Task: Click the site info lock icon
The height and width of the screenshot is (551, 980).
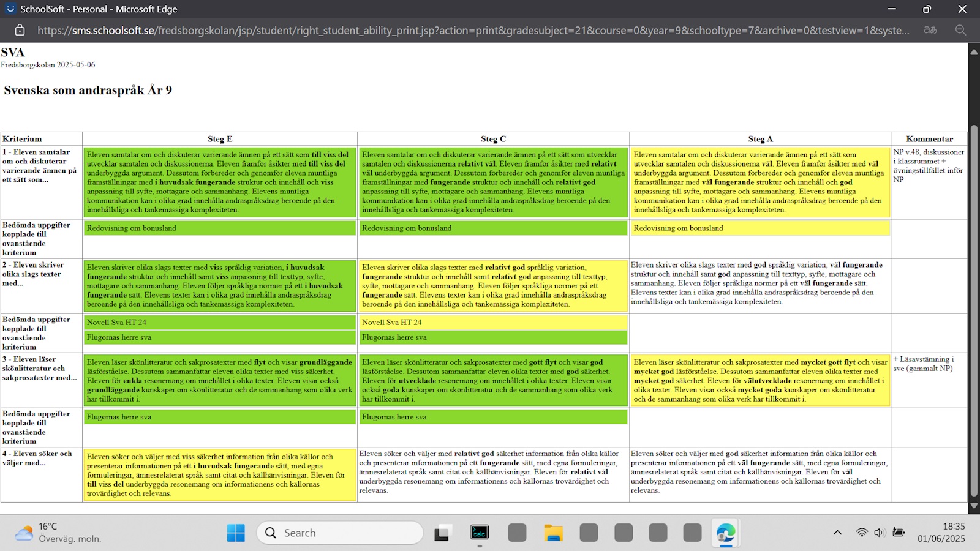Action: pos(20,30)
